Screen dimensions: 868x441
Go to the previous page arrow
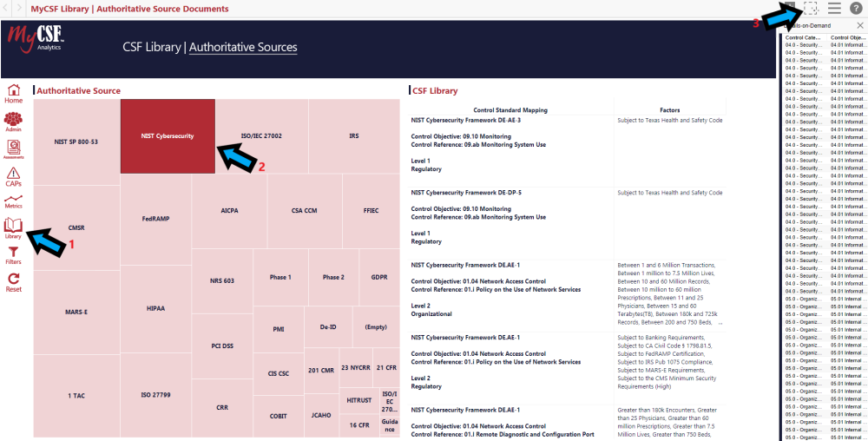[x=7, y=9]
